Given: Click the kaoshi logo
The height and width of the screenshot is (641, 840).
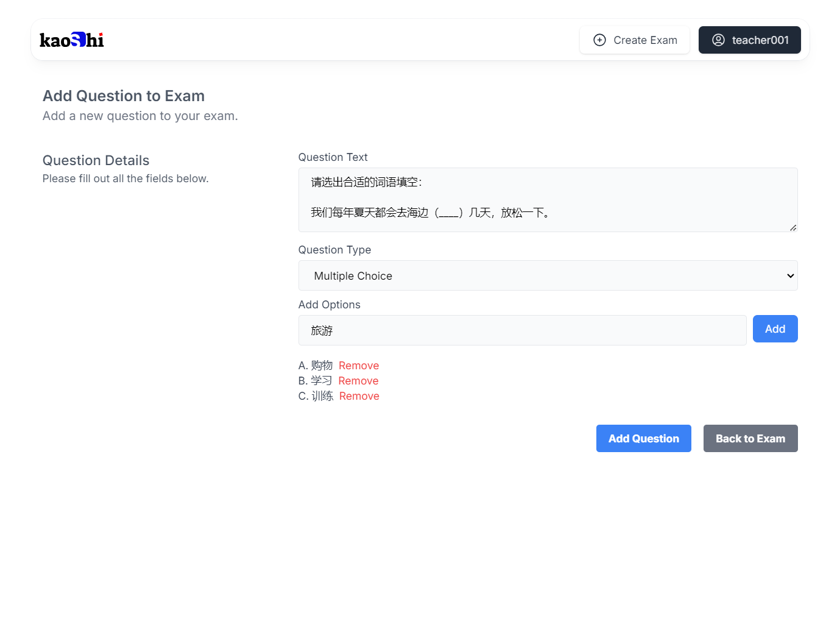Looking at the screenshot, I should 72,40.
